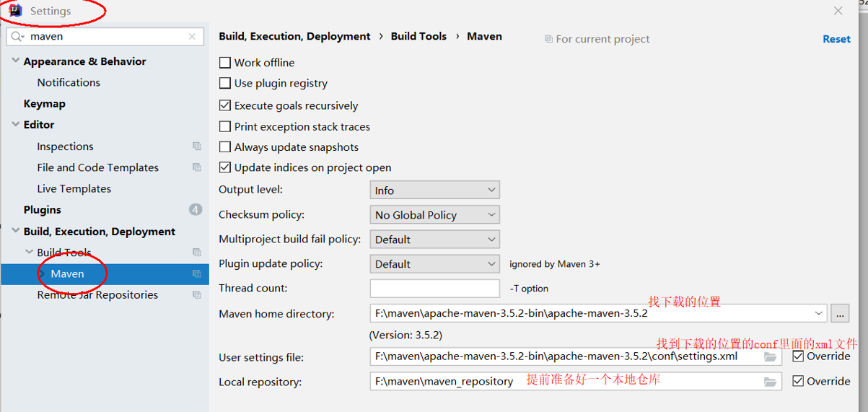The width and height of the screenshot is (868, 412).
Task: Click the project-scope icon beside Inspections
Action: [196, 146]
